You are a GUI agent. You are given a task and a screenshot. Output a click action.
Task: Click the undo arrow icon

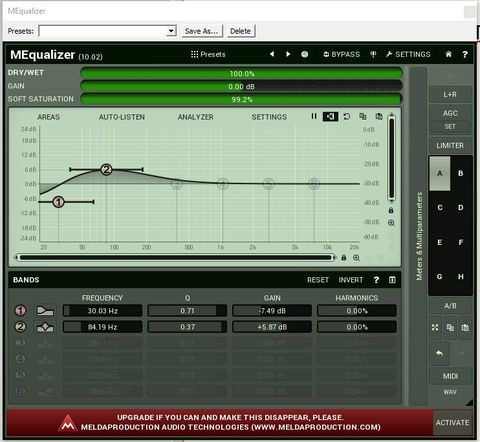point(440,353)
